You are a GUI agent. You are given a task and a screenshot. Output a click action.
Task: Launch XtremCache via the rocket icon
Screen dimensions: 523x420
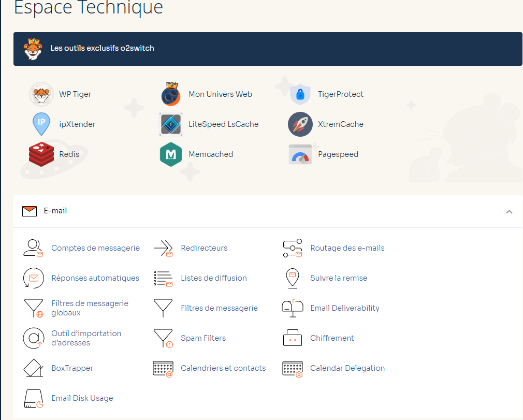click(300, 124)
